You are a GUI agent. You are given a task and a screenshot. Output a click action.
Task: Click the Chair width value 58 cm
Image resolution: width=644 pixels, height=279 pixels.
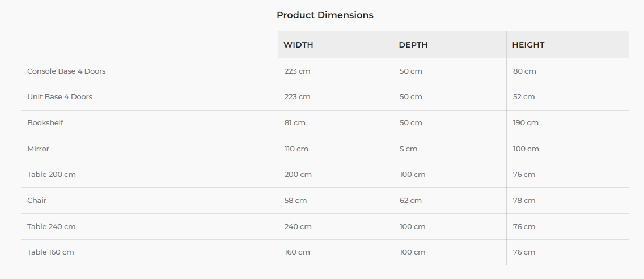[x=296, y=201]
